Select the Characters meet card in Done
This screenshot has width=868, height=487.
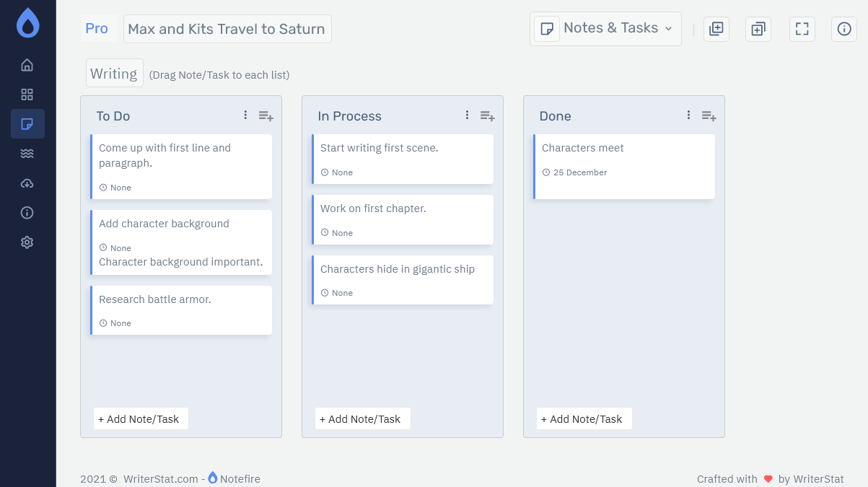[623, 167]
